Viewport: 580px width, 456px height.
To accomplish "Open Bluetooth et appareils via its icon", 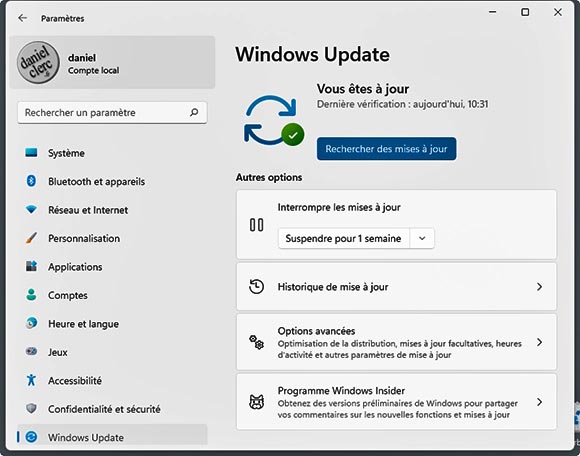I will (31, 181).
